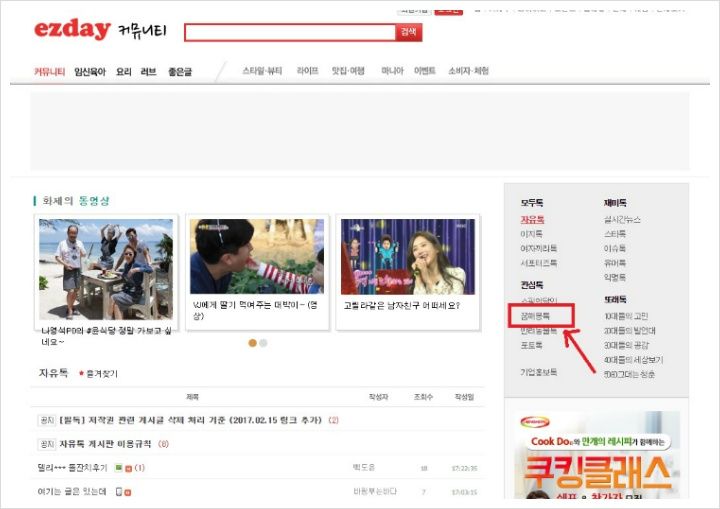The image size is (720, 509).
Task: Open the 자유톡 게시판 이용규칙 notice
Action: click(x=105, y=444)
